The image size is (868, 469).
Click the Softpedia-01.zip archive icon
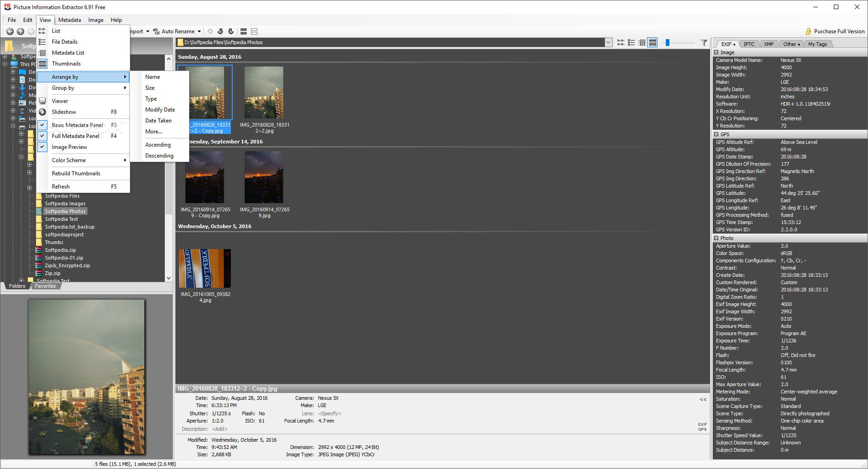pos(39,258)
